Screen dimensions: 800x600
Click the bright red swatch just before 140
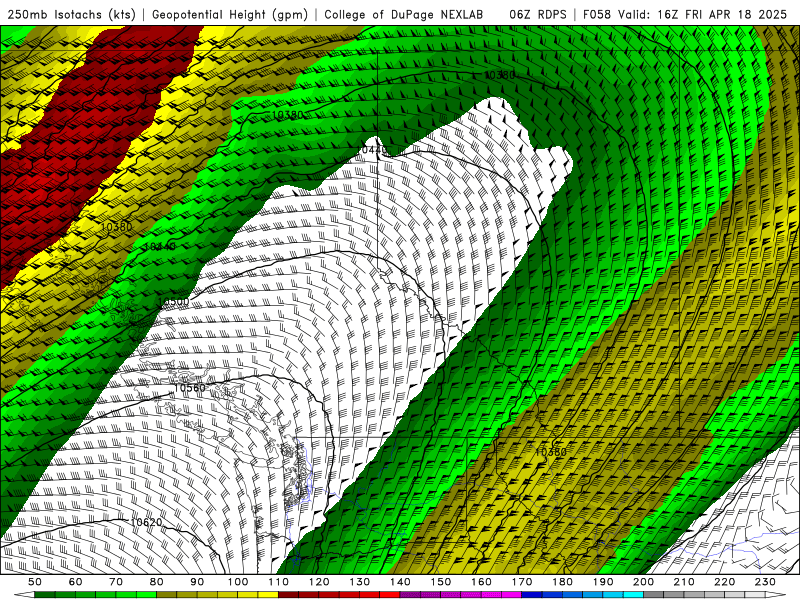tap(390, 595)
